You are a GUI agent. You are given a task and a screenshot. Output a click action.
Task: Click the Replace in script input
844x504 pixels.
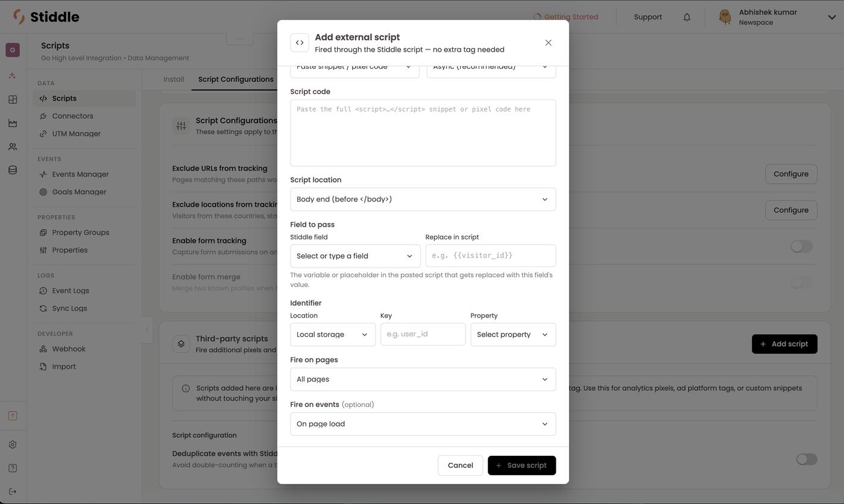pos(490,256)
